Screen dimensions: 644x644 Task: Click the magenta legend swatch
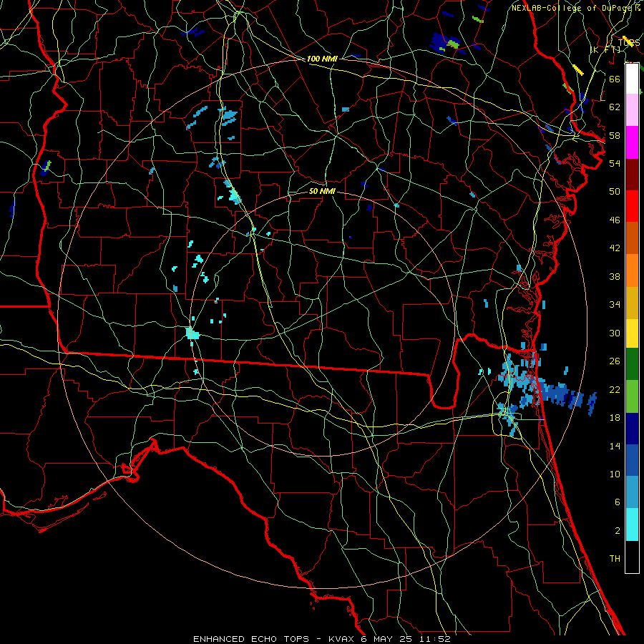coord(632,142)
